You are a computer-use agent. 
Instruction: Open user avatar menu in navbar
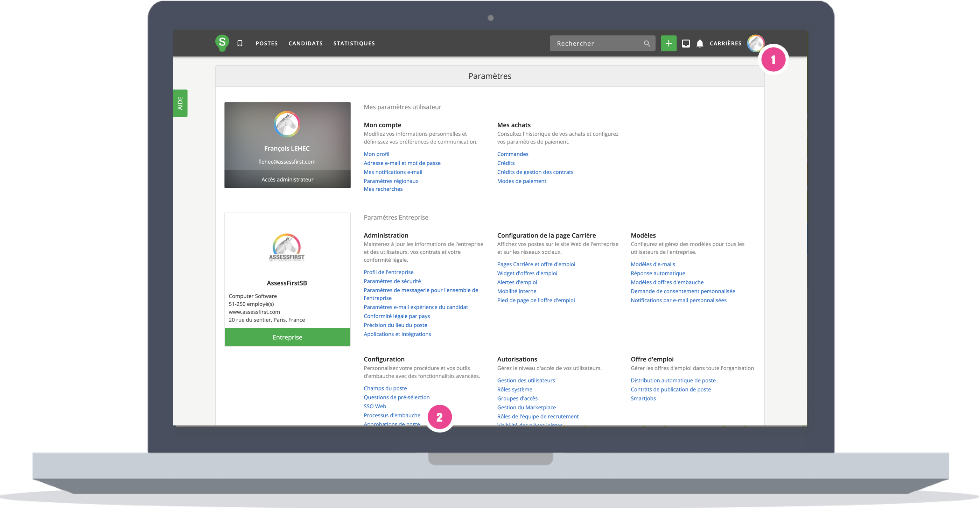coord(755,43)
